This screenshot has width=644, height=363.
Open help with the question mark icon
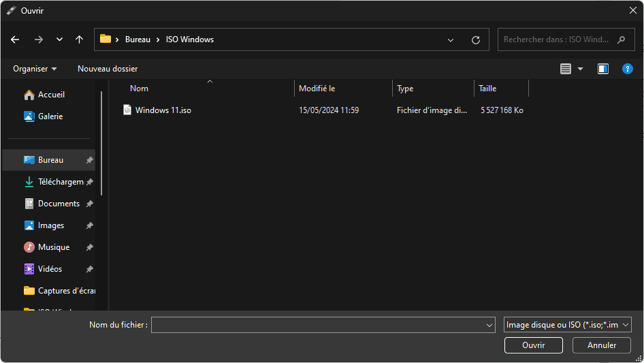point(627,69)
